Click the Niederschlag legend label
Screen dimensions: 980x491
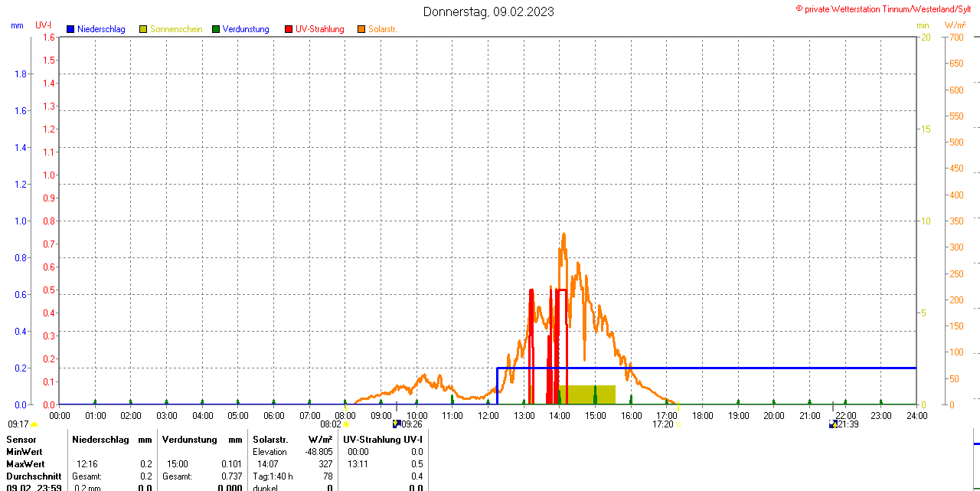tap(101, 29)
